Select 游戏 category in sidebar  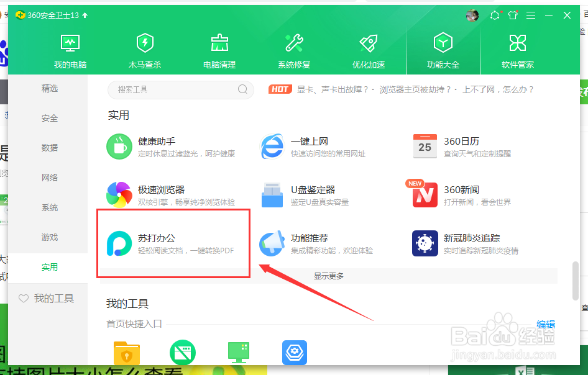click(x=50, y=238)
